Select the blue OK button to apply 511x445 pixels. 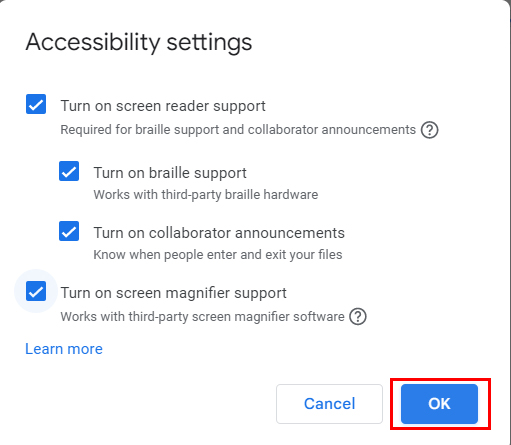[x=439, y=404]
